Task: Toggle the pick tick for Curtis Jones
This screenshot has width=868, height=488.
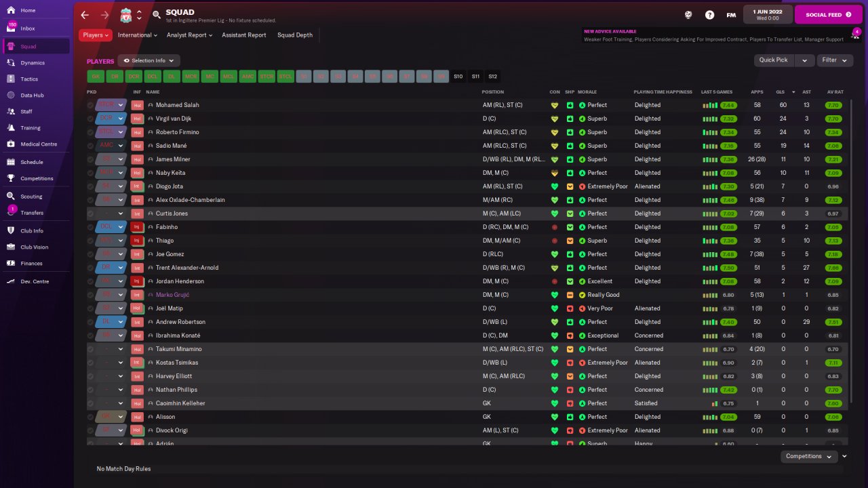Action: point(91,213)
